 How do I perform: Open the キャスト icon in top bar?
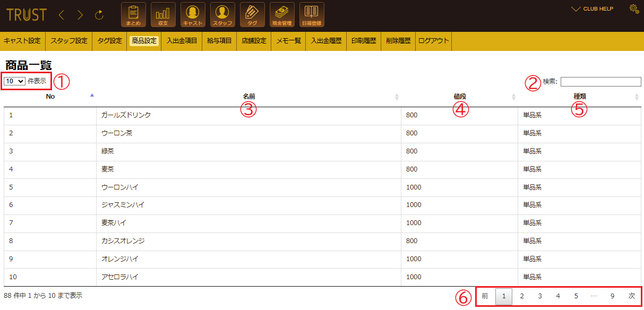[193, 15]
